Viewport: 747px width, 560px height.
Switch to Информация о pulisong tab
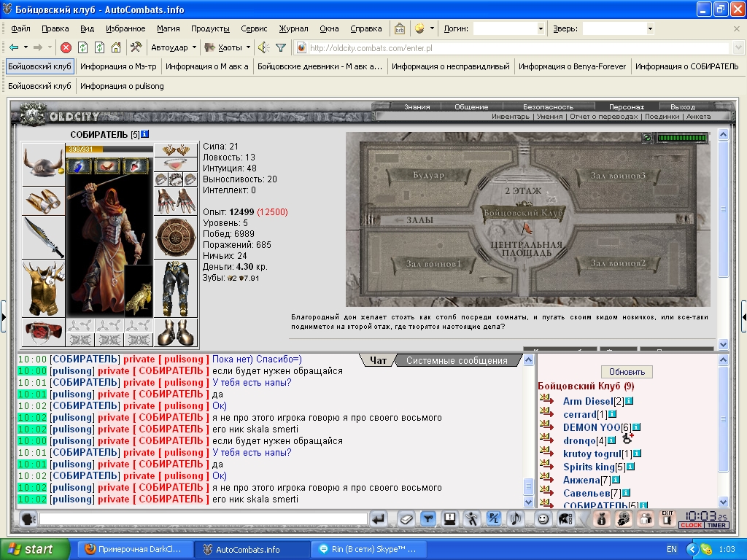tap(122, 86)
